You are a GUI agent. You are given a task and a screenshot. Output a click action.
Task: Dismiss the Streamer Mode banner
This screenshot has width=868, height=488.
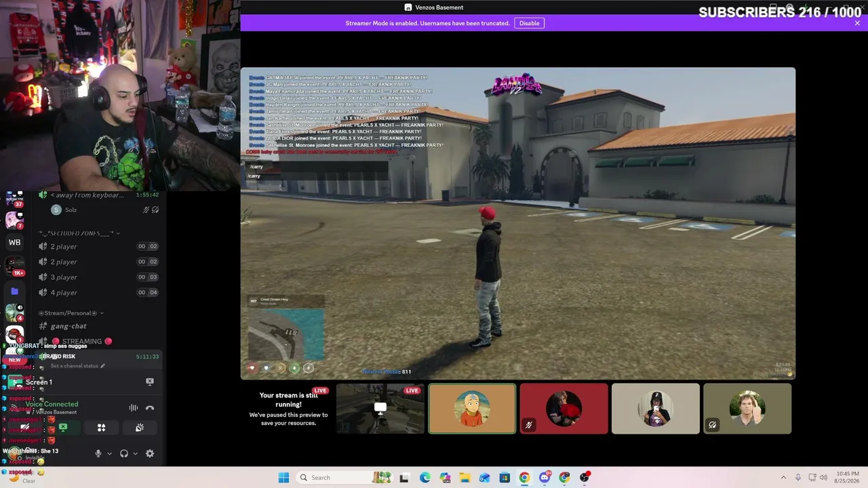[857, 23]
